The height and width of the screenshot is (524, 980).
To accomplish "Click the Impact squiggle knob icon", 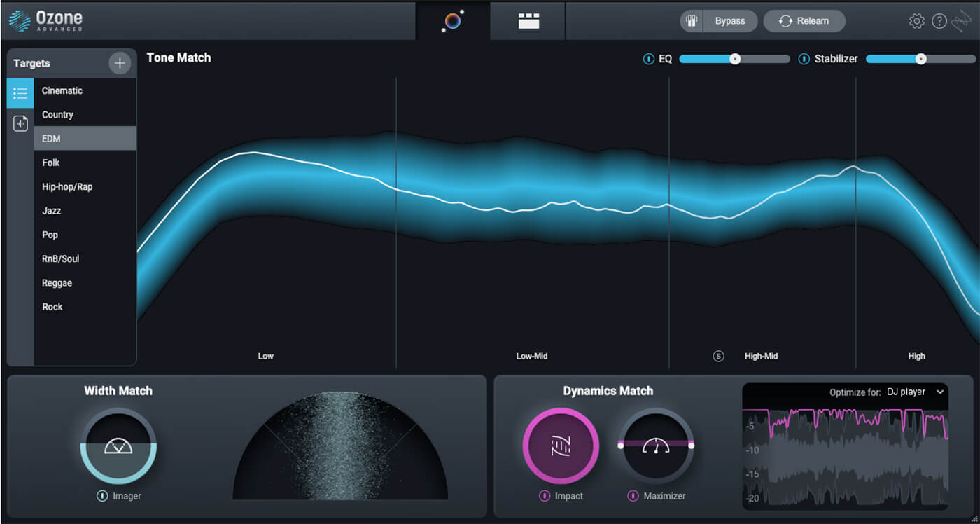I will (561, 446).
